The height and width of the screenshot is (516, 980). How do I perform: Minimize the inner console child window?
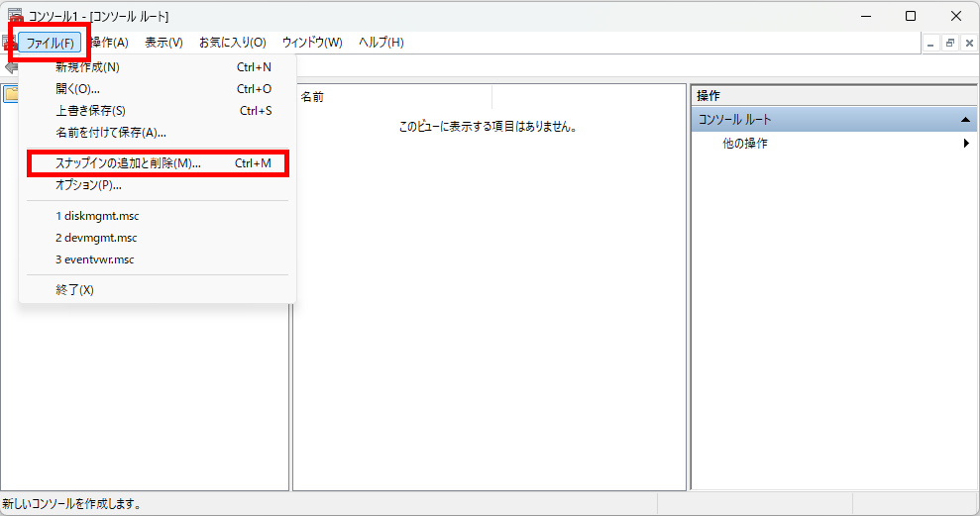(930, 43)
